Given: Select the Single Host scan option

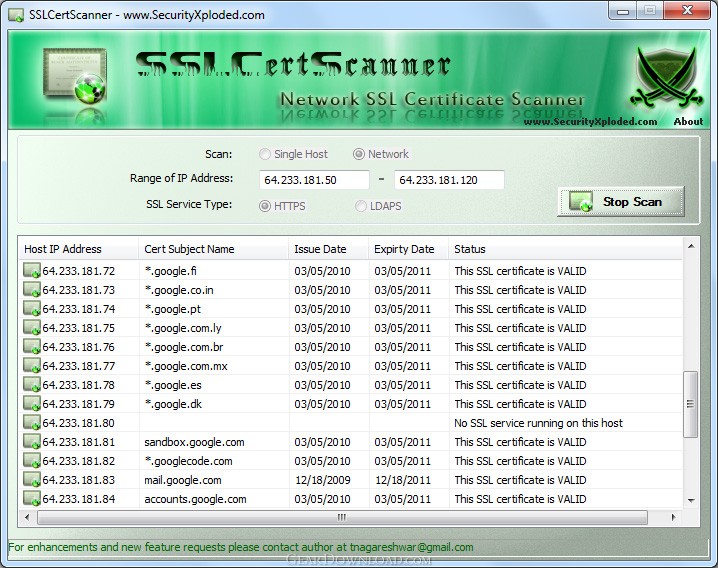Looking at the screenshot, I should (294, 154).
